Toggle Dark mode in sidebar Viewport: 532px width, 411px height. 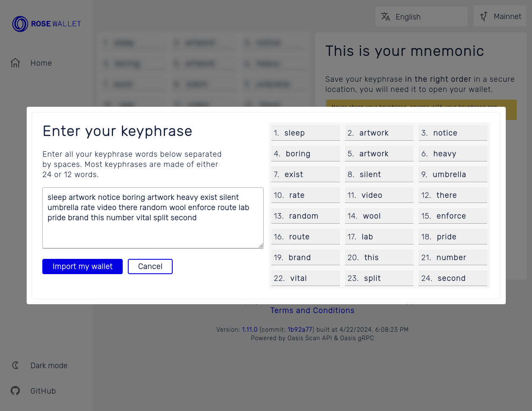[x=49, y=365]
